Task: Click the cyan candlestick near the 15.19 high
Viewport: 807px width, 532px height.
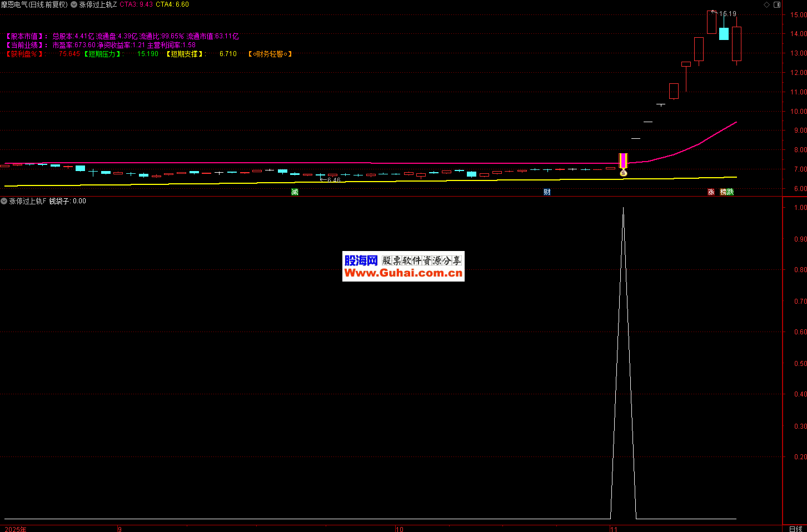Action: tap(724, 34)
